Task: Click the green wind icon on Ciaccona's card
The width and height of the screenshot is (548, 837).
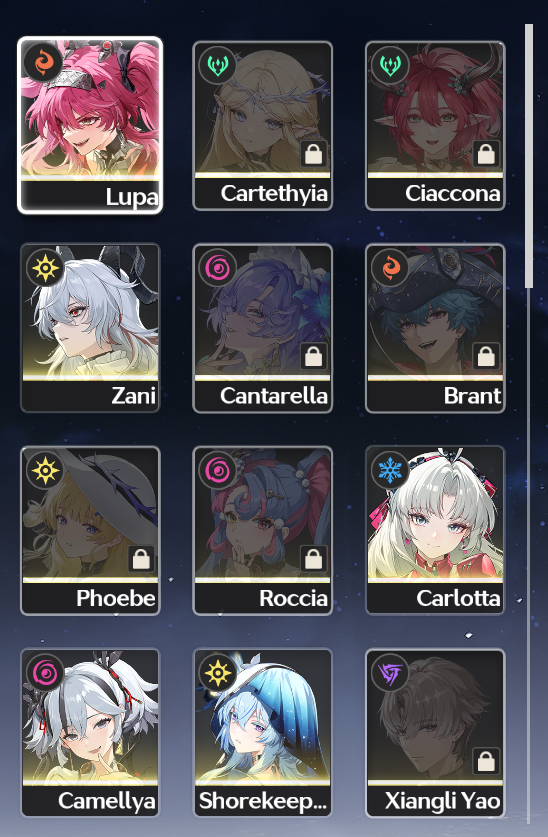Action: pos(390,64)
